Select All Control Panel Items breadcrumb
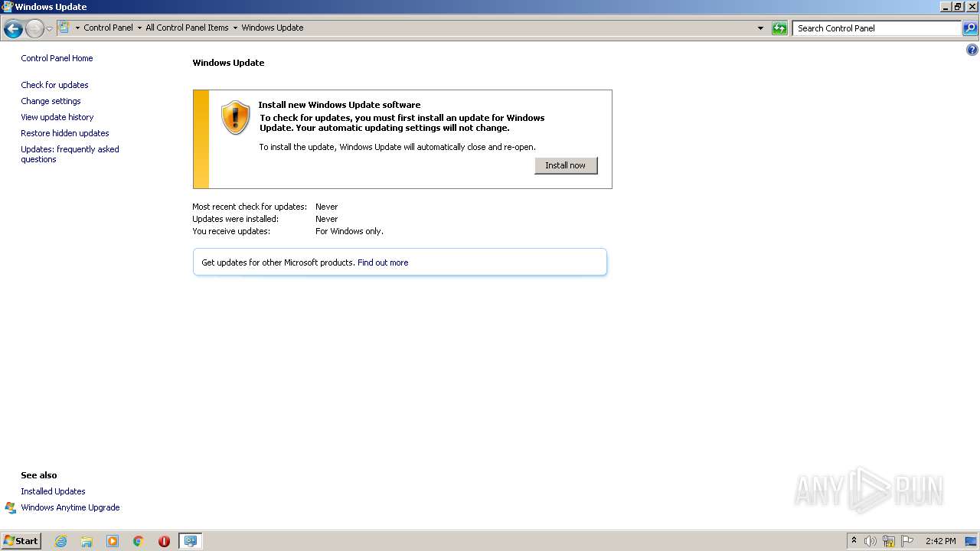This screenshot has height=551, width=980. click(187, 28)
